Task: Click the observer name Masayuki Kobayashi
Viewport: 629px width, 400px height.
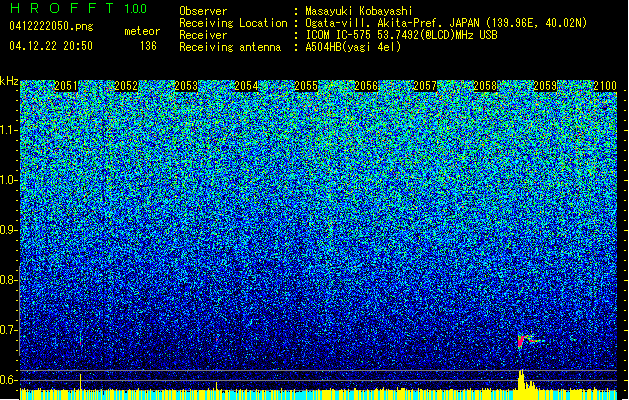Action: click(x=359, y=11)
